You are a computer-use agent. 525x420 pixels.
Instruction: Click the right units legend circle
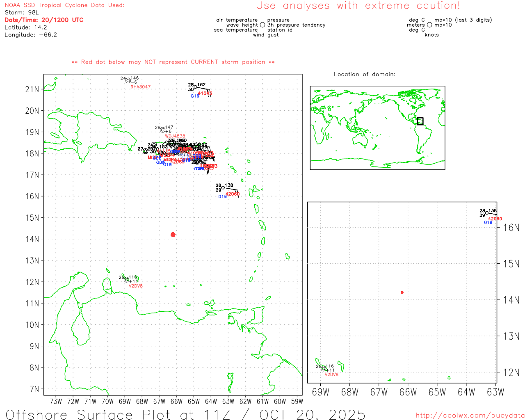coord(429,25)
